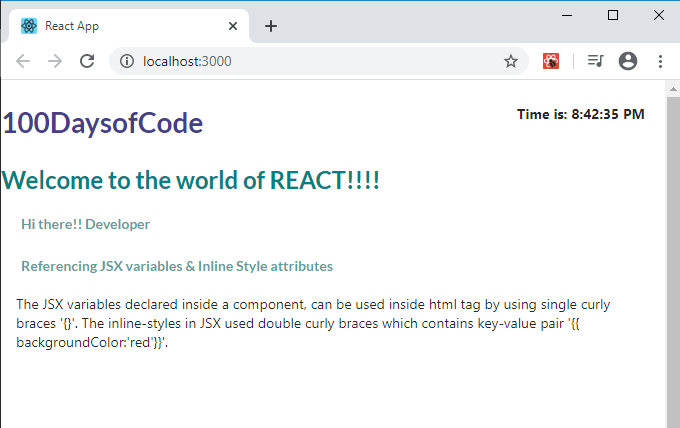Open a new tab with plus button
Screen dimensions: 680x428
coord(271,26)
